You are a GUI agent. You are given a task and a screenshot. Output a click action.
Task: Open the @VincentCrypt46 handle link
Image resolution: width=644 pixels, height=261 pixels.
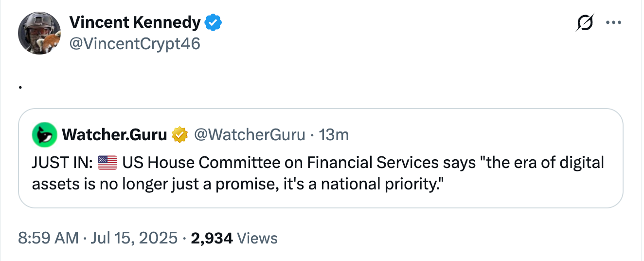(135, 44)
